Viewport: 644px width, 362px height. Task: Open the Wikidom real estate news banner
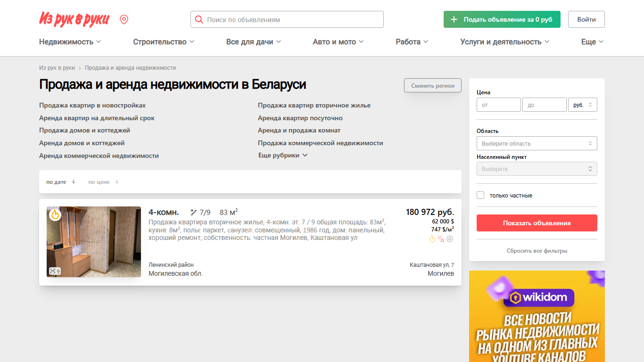click(537, 316)
